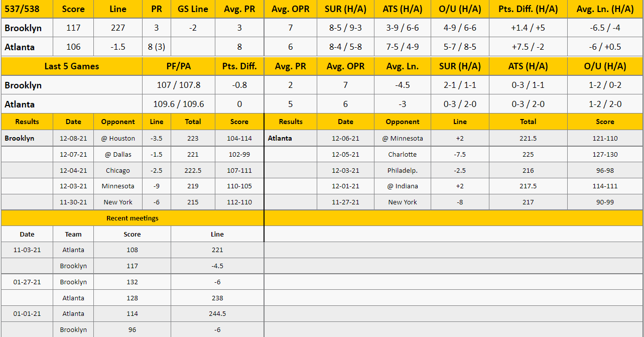Image resolution: width=644 pixels, height=337 pixels.
Task: Select opponent @ Dallas
Action: pyautogui.click(x=118, y=154)
